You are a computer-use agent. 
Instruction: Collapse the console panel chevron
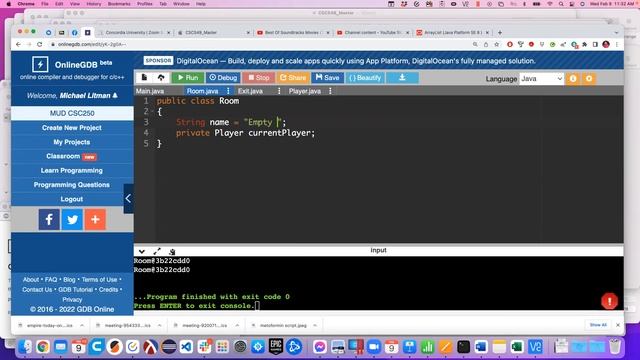[x=142, y=251]
